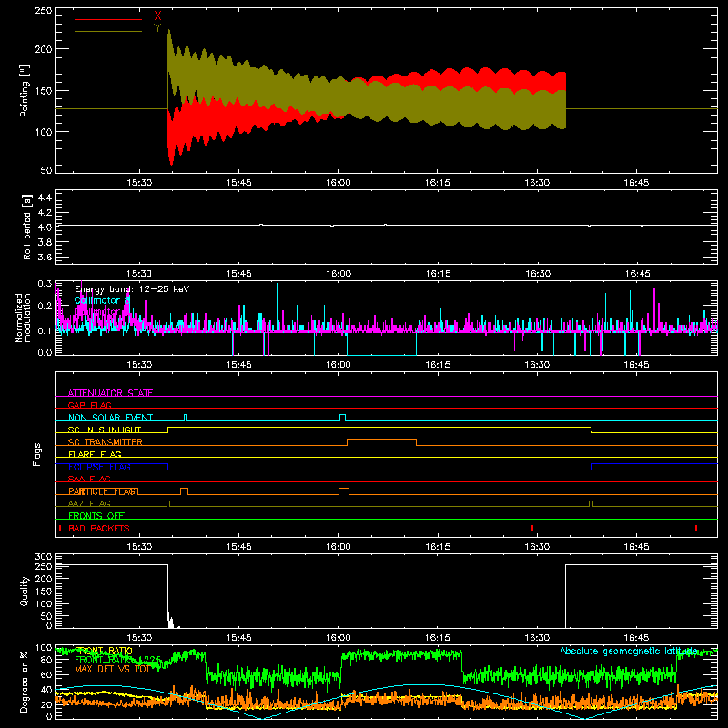Click the Absolute geomagnetic latitude label
The height and width of the screenshot is (728, 728).
[x=629, y=651]
